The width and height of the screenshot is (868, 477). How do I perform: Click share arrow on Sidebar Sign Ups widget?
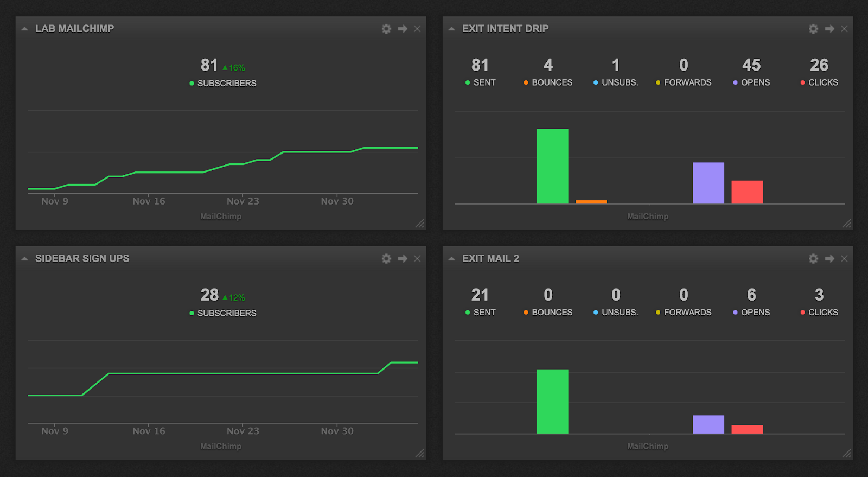click(403, 259)
